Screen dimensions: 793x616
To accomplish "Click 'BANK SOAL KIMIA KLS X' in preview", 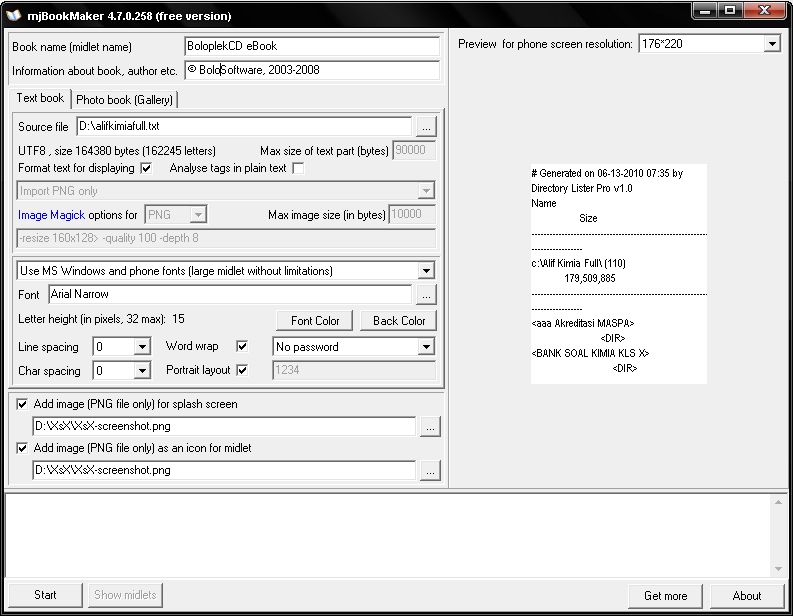I will click(590, 353).
